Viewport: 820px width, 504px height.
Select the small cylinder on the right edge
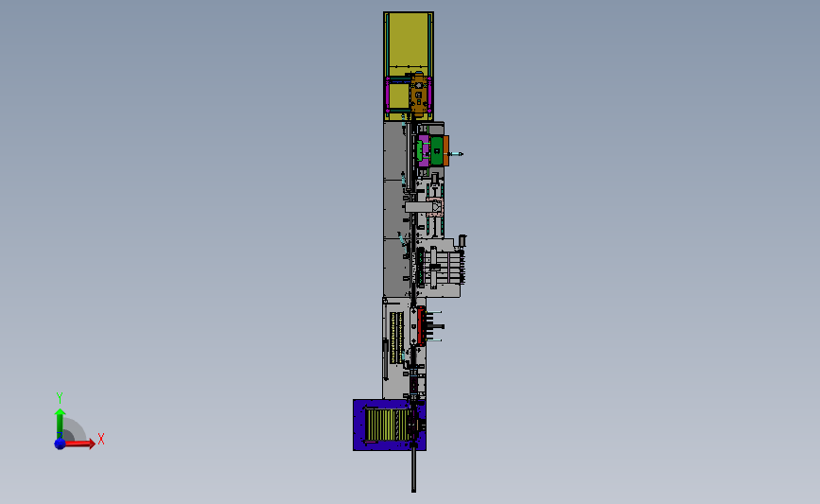click(462, 240)
